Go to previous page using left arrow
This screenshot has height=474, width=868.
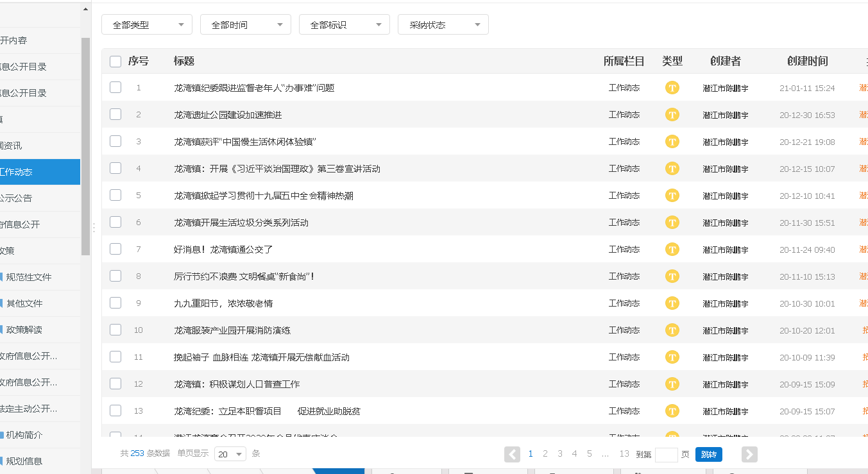tap(512, 454)
